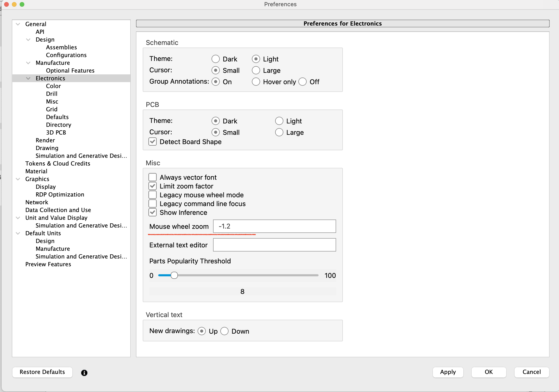Collapse the Graphics tree section
This screenshot has width=559, height=392.
click(18, 179)
